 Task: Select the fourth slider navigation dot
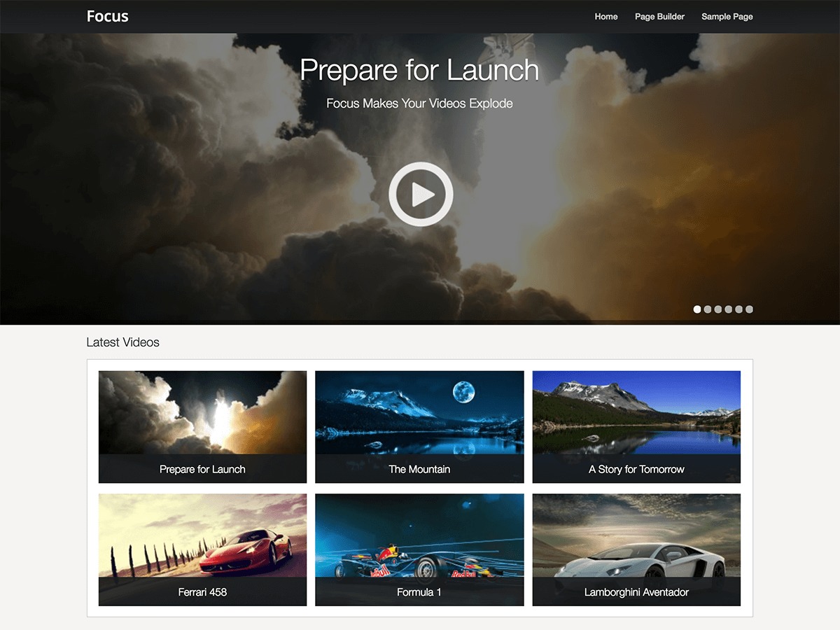729,309
